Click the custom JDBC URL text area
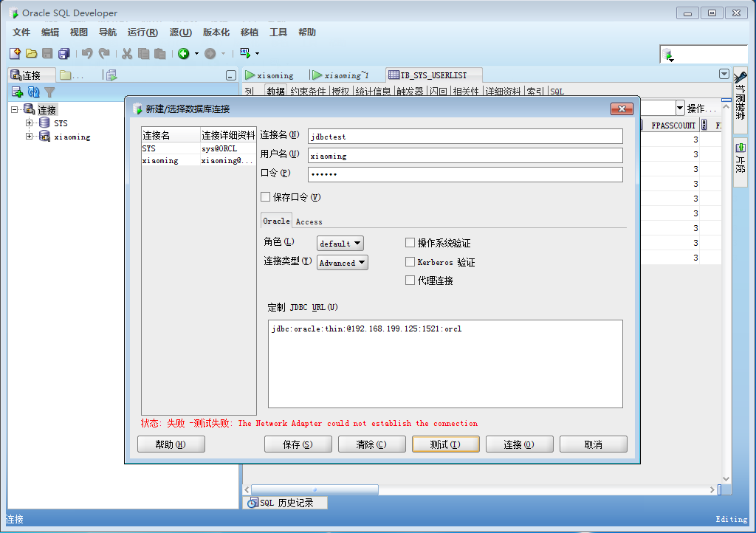This screenshot has height=533, width=756. 445,364
